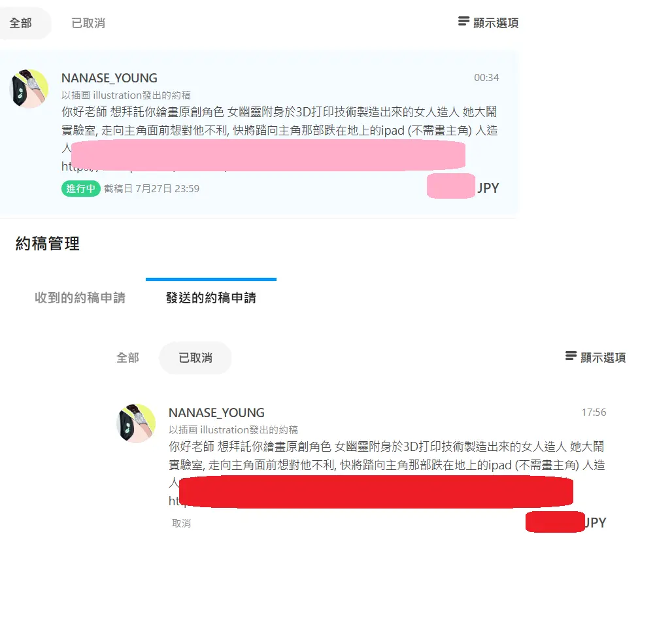Open the lower NANASE_YOUNG username
This screenshot has height=619, width=672.
(x=216, y=413)
